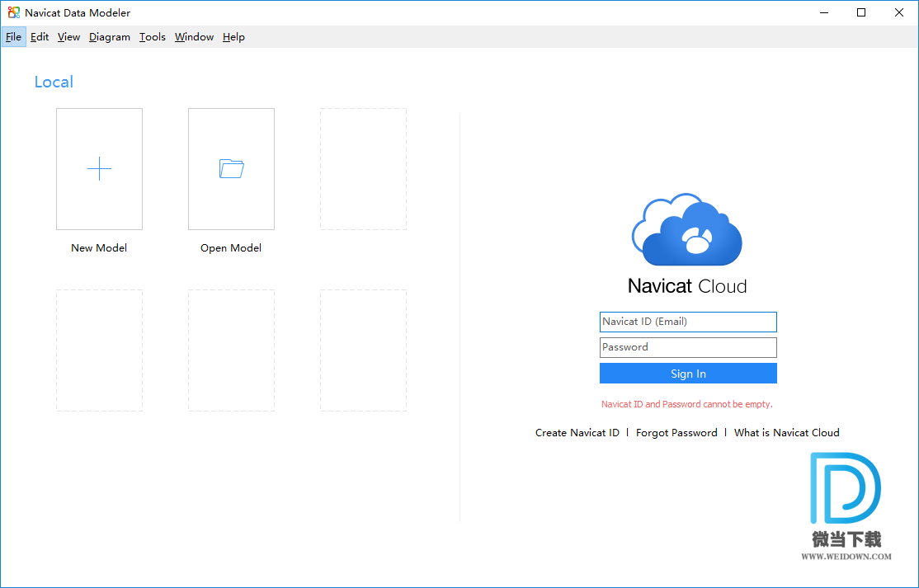Viewport: 919px width, 588px height.
Task: Open the Help menu
Action: pos(233,37)
